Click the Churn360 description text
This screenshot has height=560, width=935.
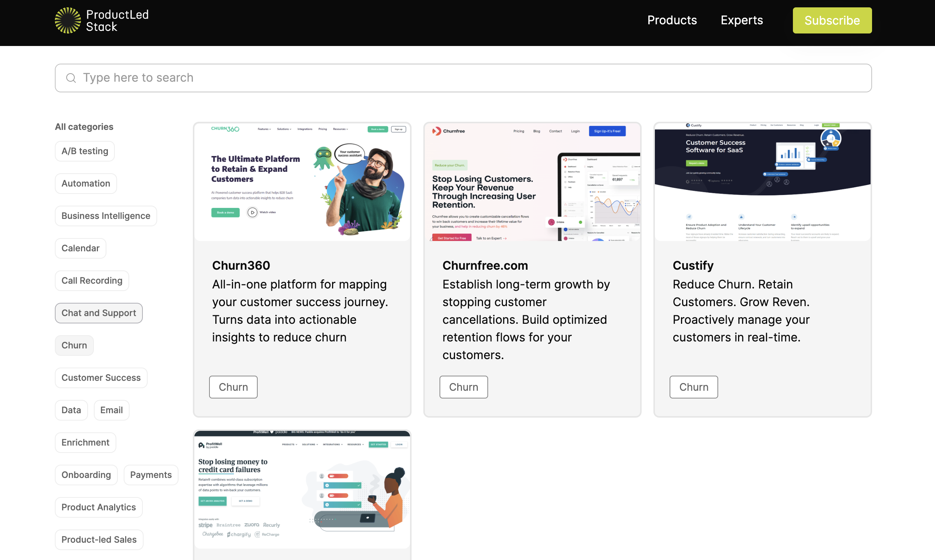(300, 311)
